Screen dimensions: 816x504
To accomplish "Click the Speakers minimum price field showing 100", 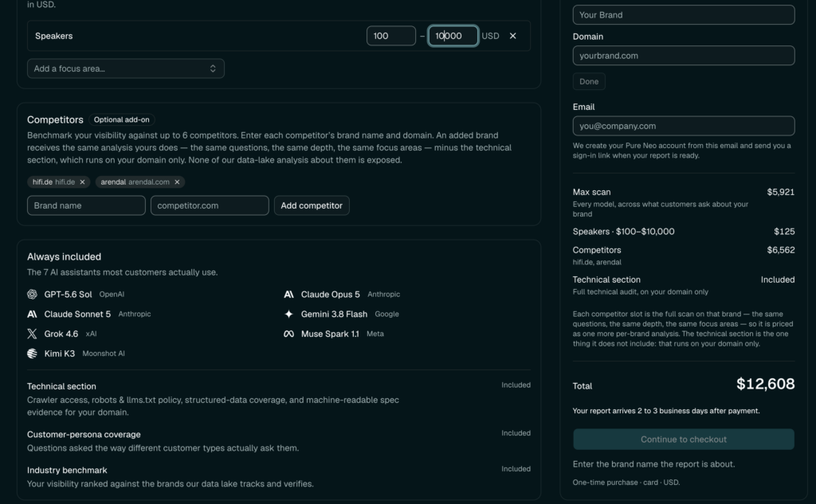I will tap(390, 36).
